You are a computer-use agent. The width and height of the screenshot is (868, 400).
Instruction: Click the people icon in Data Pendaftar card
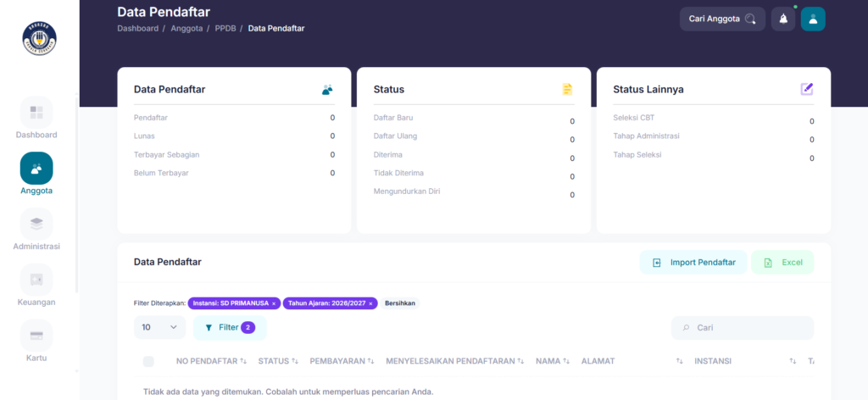pyautogui.click(x=328, y=89)
